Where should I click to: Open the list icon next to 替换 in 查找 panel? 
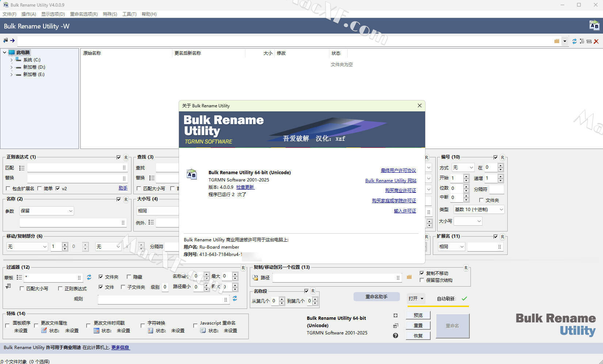[152, 178]
